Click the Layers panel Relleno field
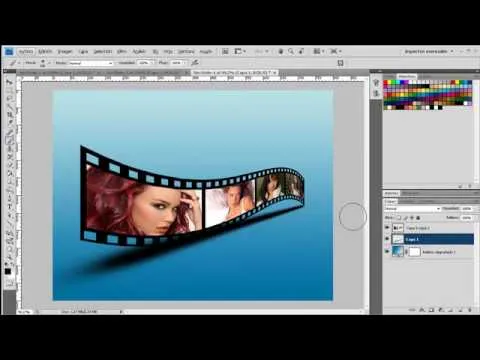 467,218
